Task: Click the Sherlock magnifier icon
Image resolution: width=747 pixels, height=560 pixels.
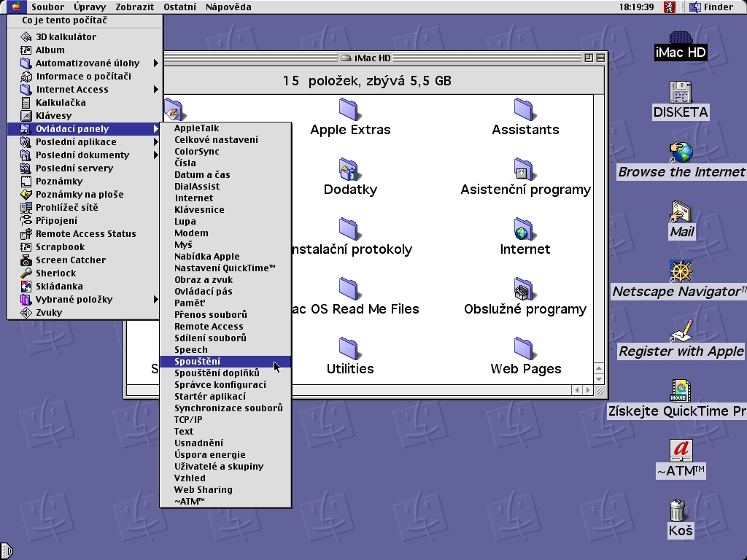Action: coord(26,273)
